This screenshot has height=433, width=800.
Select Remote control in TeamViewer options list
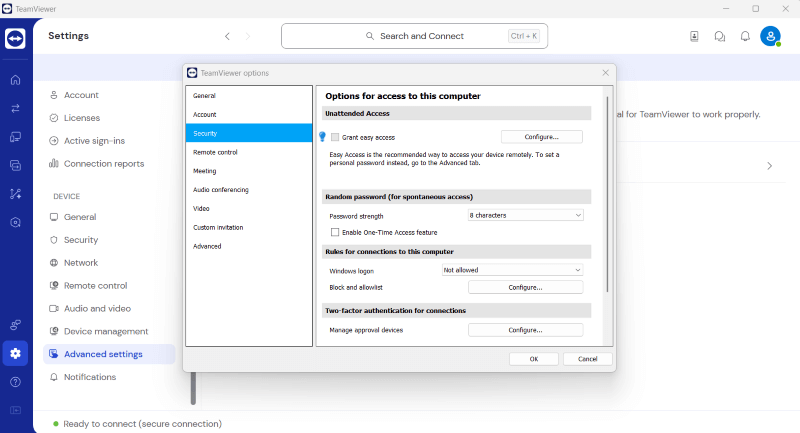(249, 152)
